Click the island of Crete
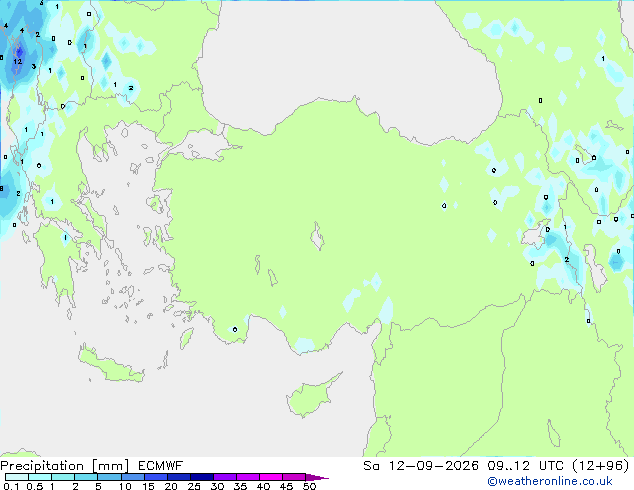 click(111, 365)
